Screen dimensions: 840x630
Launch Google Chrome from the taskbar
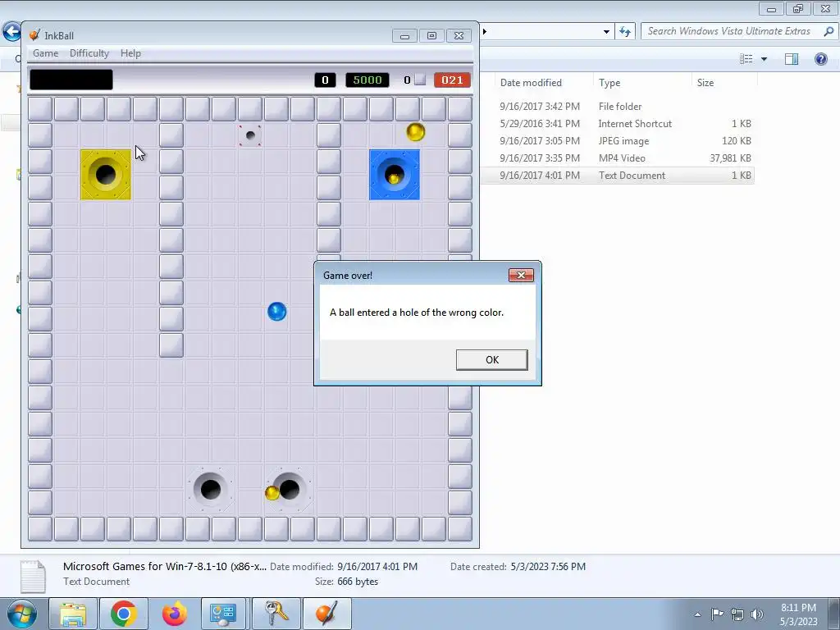(x=124, y=614)
